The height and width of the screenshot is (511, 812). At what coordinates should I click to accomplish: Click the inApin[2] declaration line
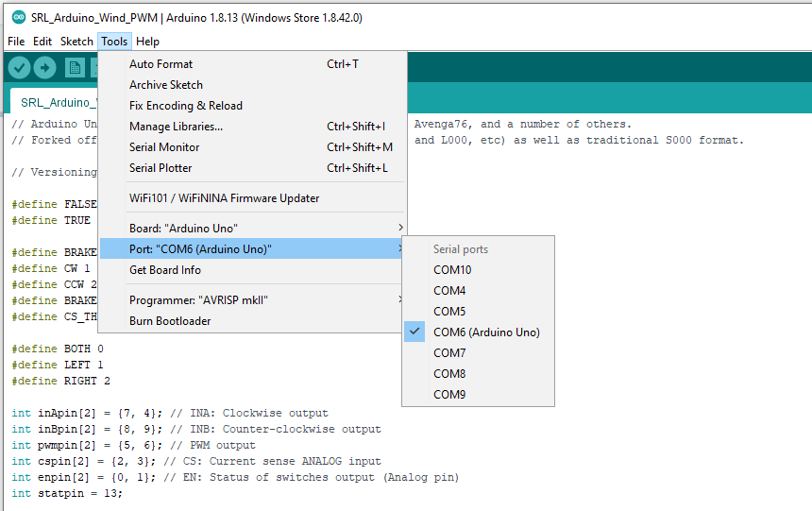pyautogui.click(x=170, y=413)
